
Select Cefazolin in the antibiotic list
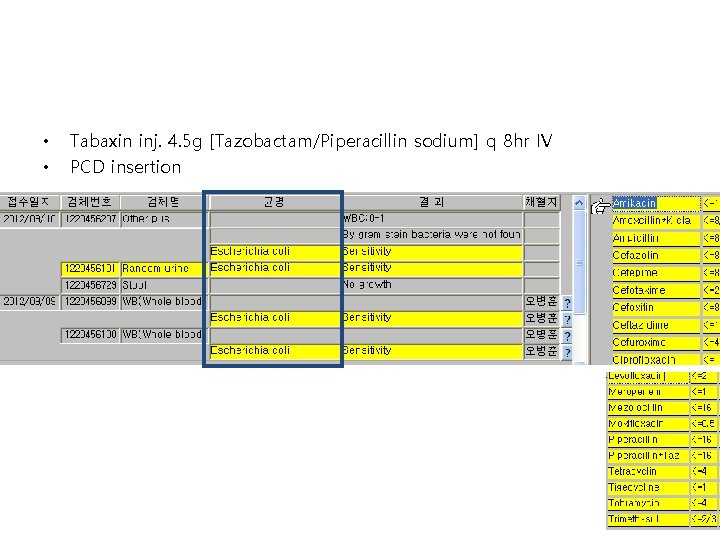tap(656, 256)
